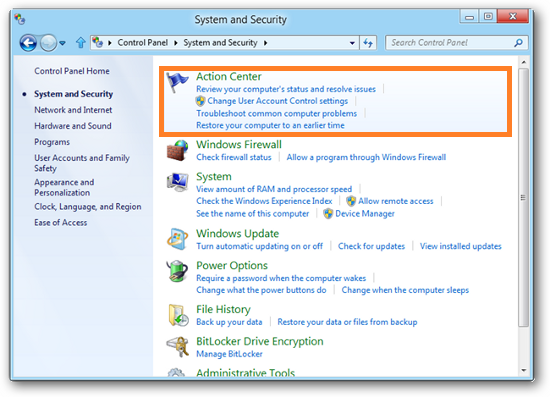Click the System computer monitor icon
Screen dimensions: 550x397
coord(177,182)
